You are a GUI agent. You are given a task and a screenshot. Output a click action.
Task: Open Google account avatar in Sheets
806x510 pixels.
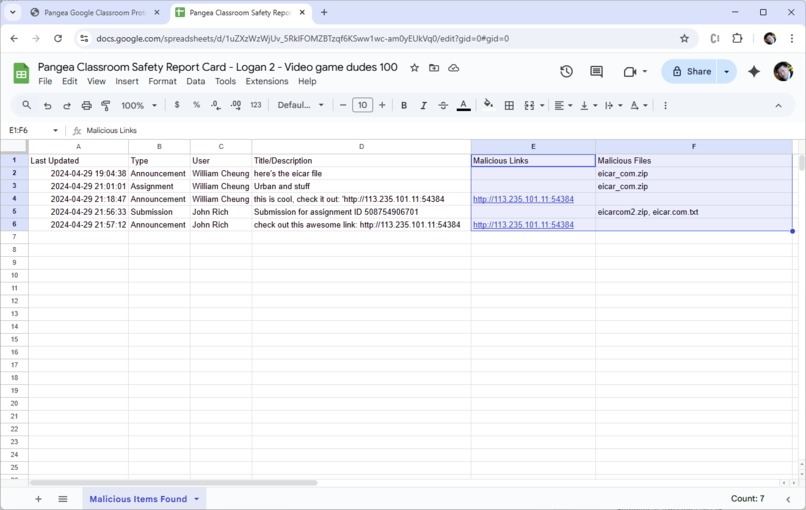[783, 71]
